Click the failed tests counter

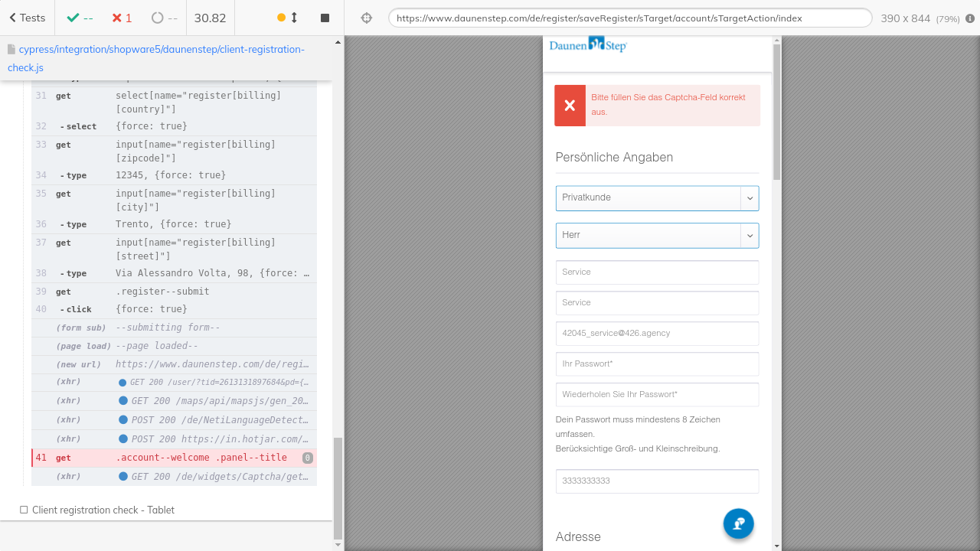pyautogui.click(x=121, y=18)
